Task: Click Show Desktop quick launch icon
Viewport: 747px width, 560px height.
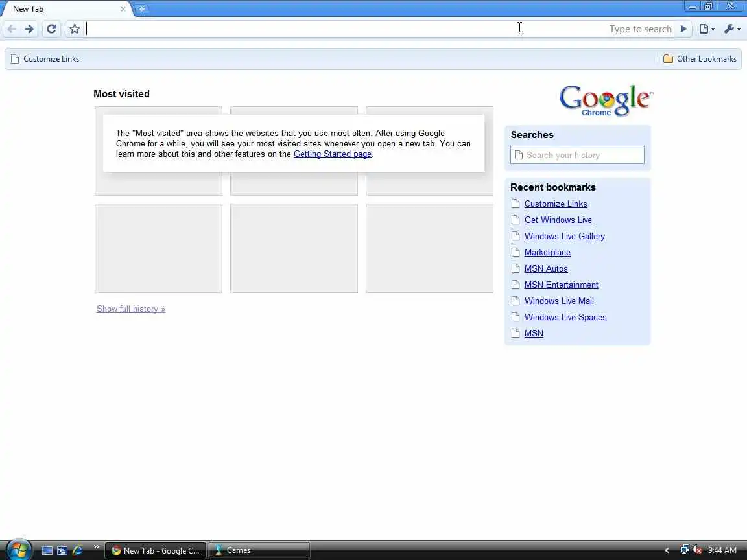Action: point(47,550)
